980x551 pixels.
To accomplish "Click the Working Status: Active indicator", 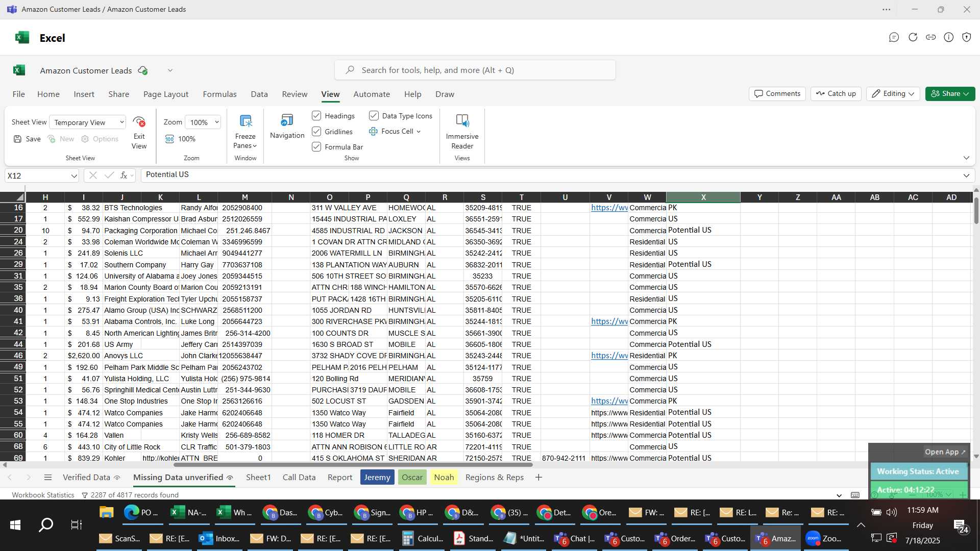I will click(x=918, y=471).
